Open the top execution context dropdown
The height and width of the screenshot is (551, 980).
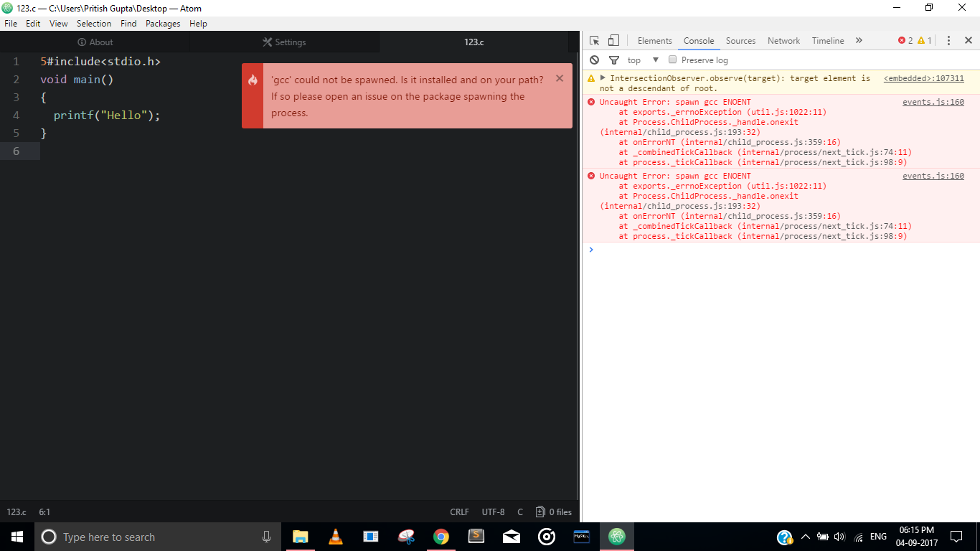pos(643,60)
